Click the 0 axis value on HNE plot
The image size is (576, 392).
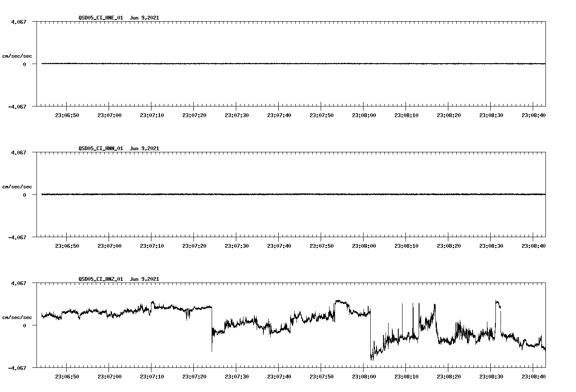pos(25,64)
